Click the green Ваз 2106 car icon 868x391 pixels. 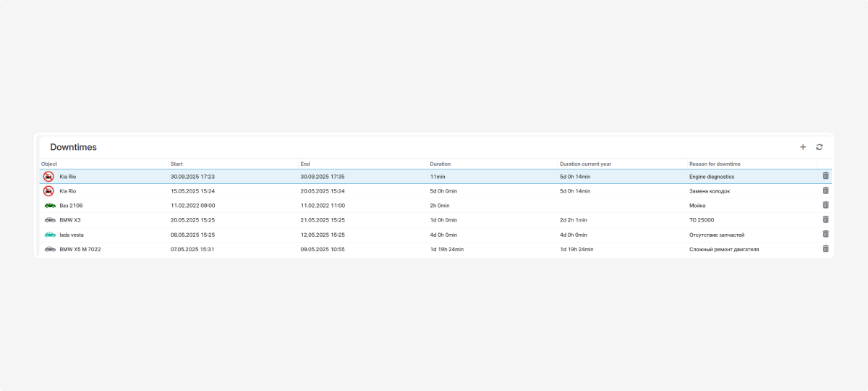coord(49,206)
